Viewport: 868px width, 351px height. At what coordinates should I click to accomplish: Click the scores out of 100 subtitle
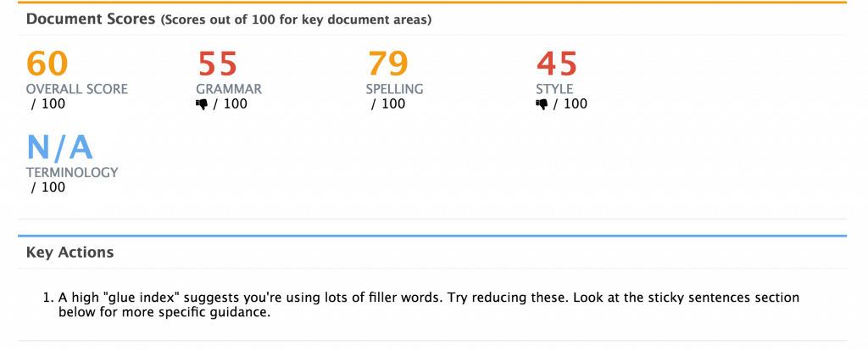(296, 20)
